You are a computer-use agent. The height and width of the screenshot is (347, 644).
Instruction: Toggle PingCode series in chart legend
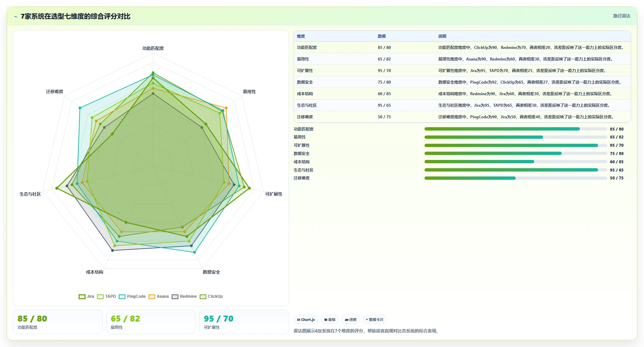pyautogui.click(x=132, y=296)
